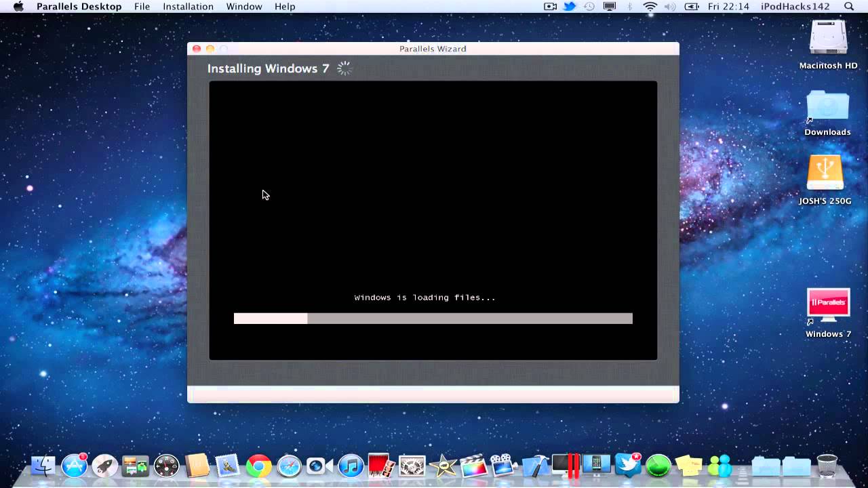
Task: Click the Fri 22:14 clock
Action: click(x=728, y=7)
